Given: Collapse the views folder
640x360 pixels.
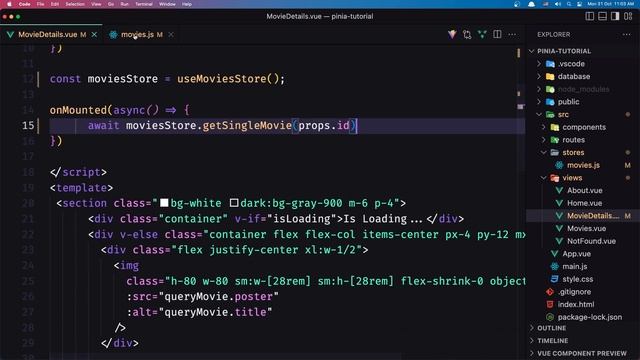Looking at the screenshot, I should (x=572, y=178).
